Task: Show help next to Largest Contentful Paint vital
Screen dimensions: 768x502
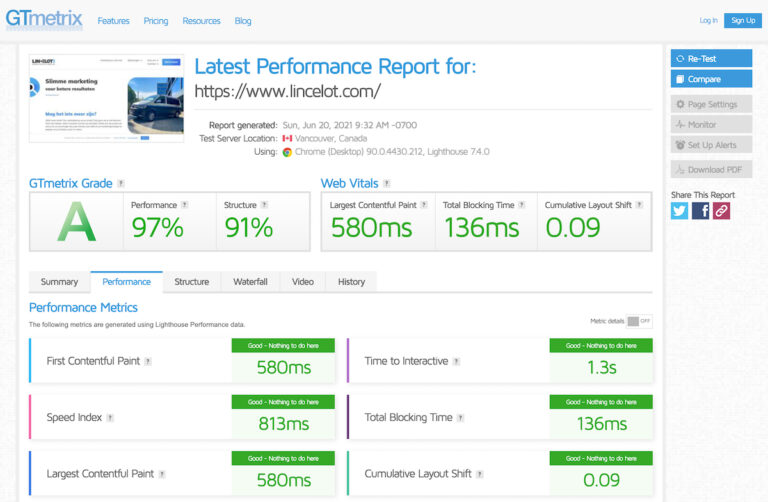Action: click(x=424, y=205)
